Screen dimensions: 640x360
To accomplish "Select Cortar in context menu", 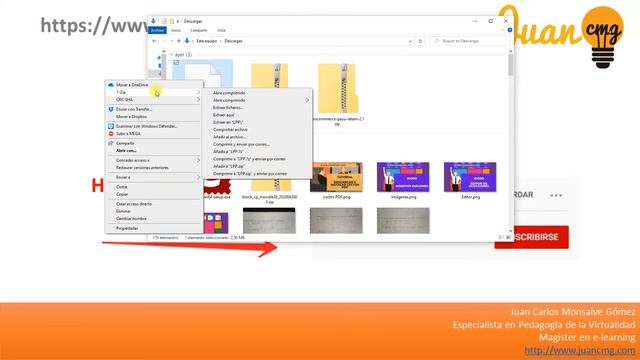I will click(122, 187).
